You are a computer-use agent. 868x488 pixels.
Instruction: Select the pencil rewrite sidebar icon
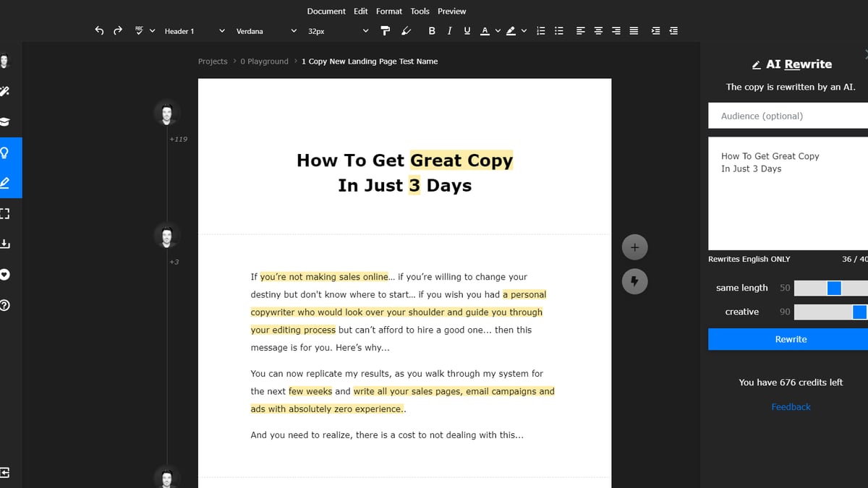(4, 183)
